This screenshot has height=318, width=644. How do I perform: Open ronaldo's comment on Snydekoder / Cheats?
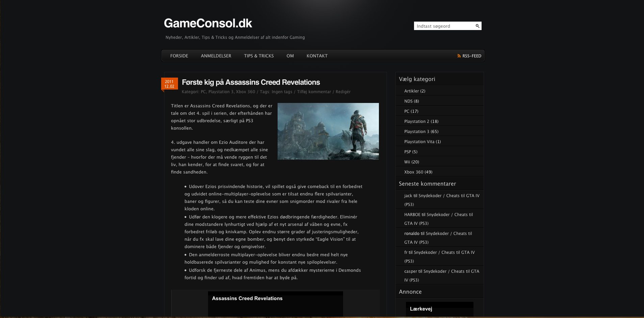[x=438, y=238]
